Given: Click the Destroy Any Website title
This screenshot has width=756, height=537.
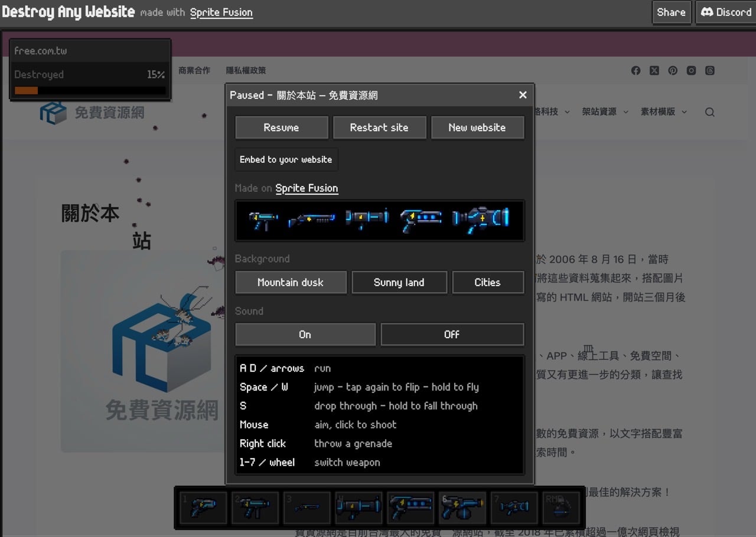Looking at the screenshot, I should [68, 12].
